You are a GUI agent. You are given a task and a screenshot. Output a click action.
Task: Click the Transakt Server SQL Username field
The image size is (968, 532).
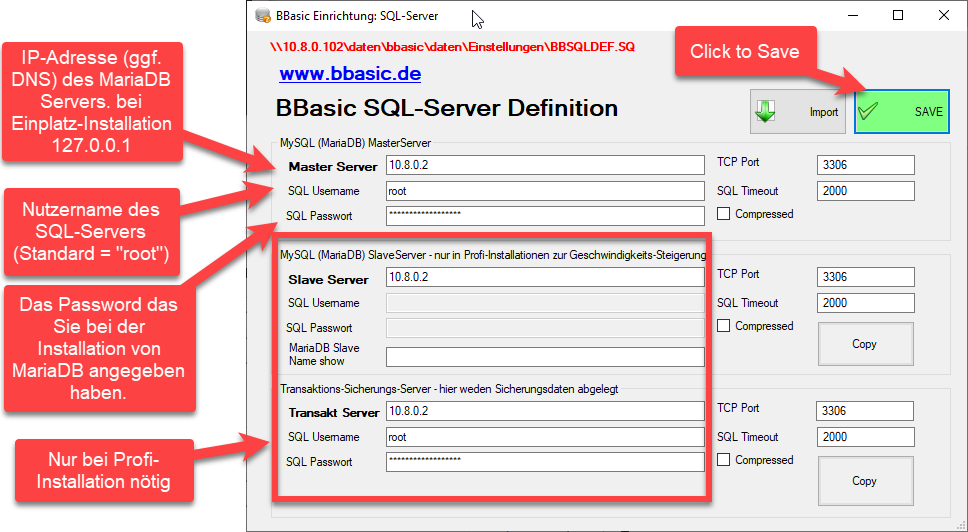point(545,437)
